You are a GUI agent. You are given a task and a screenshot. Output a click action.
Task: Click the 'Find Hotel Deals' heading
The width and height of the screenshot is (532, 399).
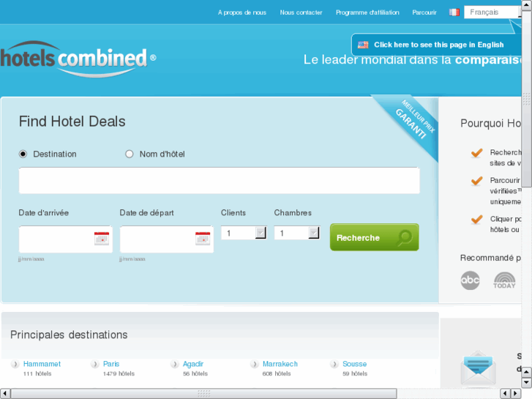point(72,122)
